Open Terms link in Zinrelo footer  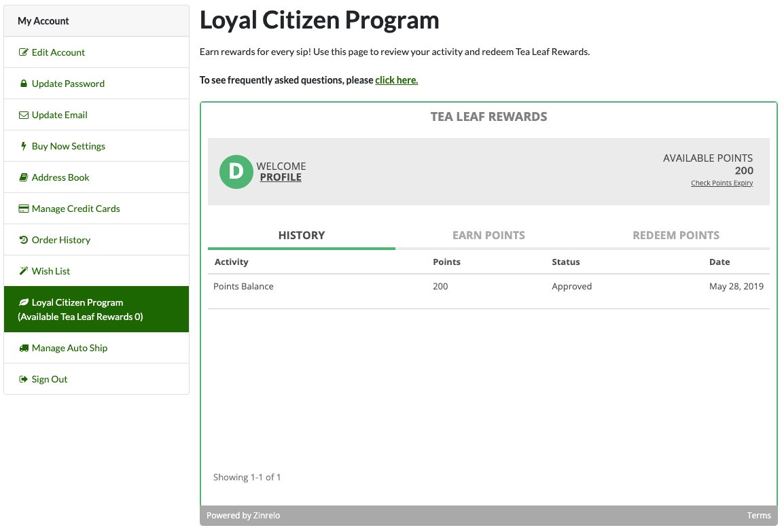coord(759,516)
